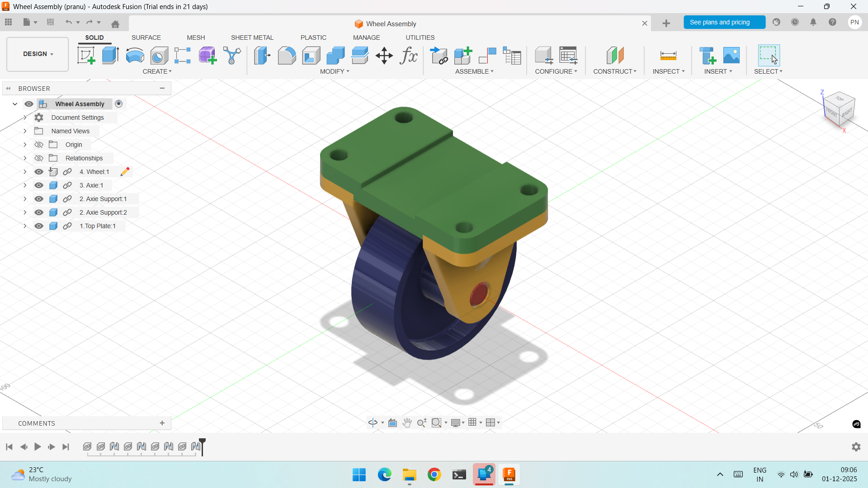The height and width of the screenshot is (488, 868).
Task: Choose the Fillet tool in Modify
Action: (x=287, y=56)
